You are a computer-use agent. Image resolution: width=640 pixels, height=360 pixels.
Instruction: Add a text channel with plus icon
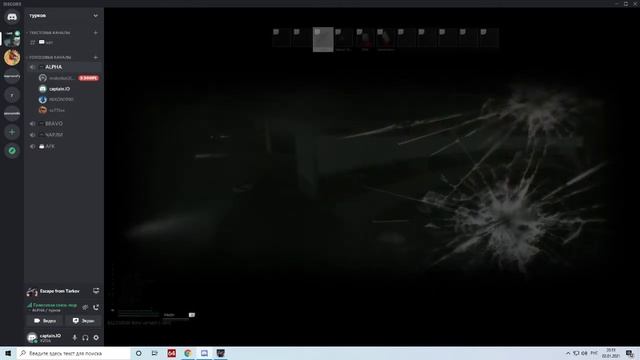[x=96, y=33]
